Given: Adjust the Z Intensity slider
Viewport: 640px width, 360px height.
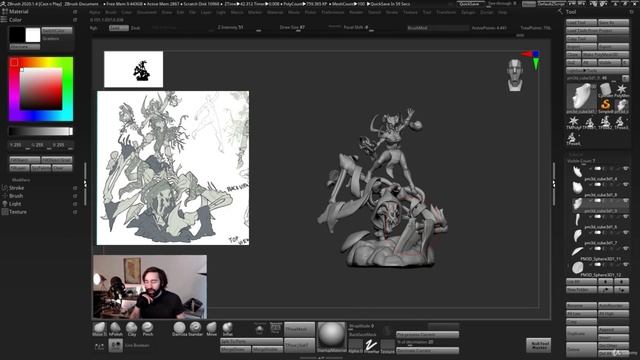Looking at the screenshot, I should 239,28.
